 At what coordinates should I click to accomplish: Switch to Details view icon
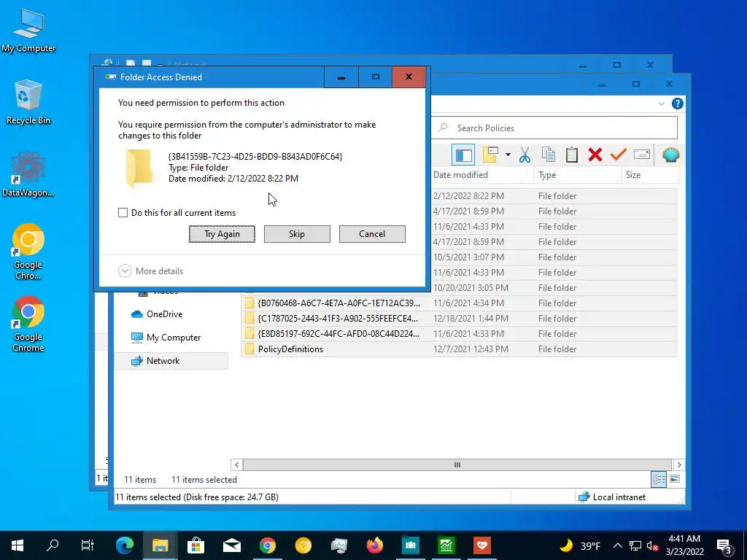[659, 479]
